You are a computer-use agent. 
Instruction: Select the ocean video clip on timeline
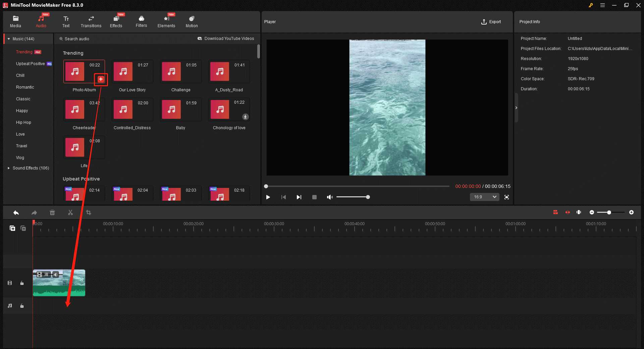pos(59,283)
